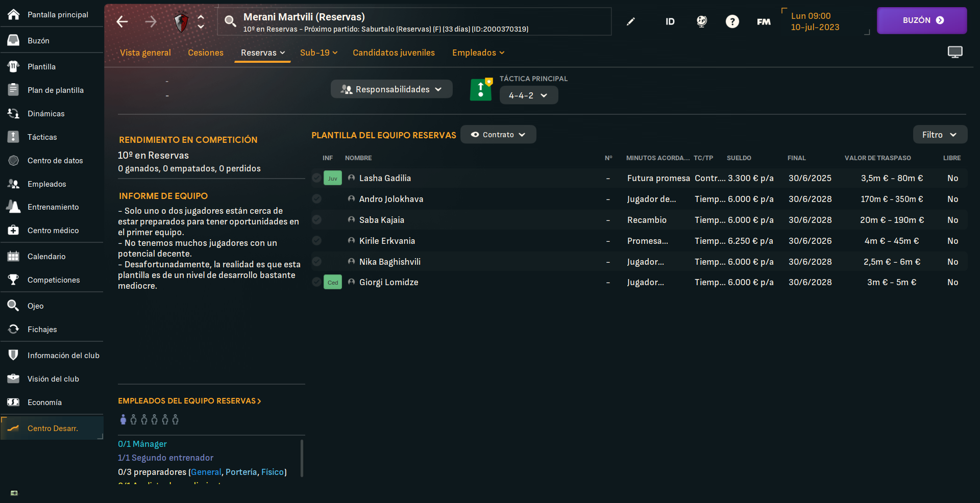Open the 4-4-2 tactic dropdown
This screenshot has width=980, height=503.
click(x=528, y=95)
